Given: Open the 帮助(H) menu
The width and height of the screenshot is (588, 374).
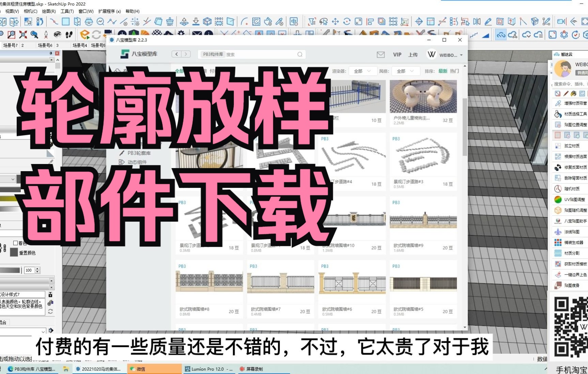Looking at the screenshot, I should (x=133, y=11).
